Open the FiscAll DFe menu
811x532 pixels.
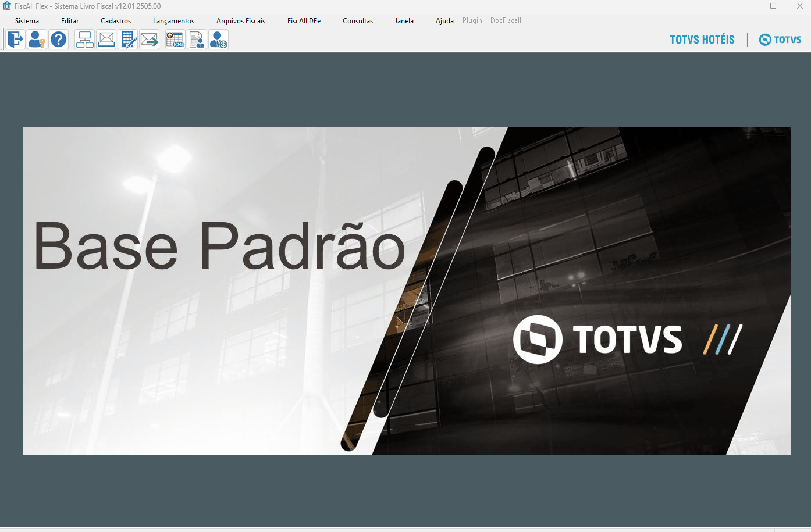[304, 20]
